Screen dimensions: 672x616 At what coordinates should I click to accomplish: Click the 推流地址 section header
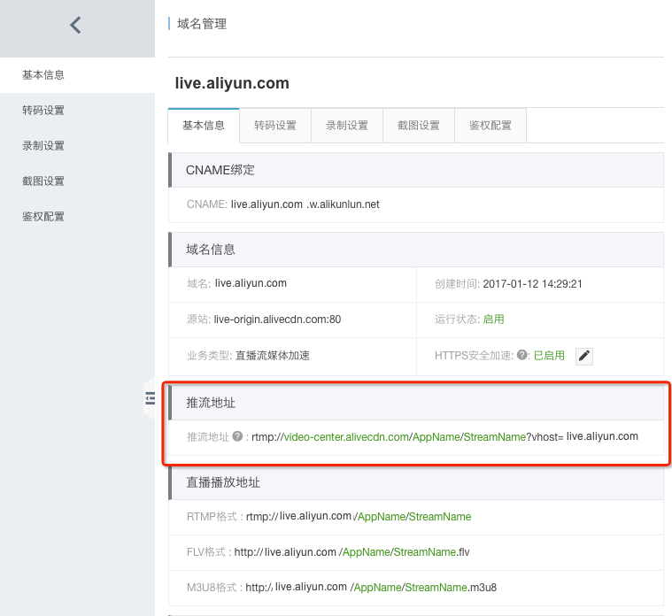[x=416, y=403]
